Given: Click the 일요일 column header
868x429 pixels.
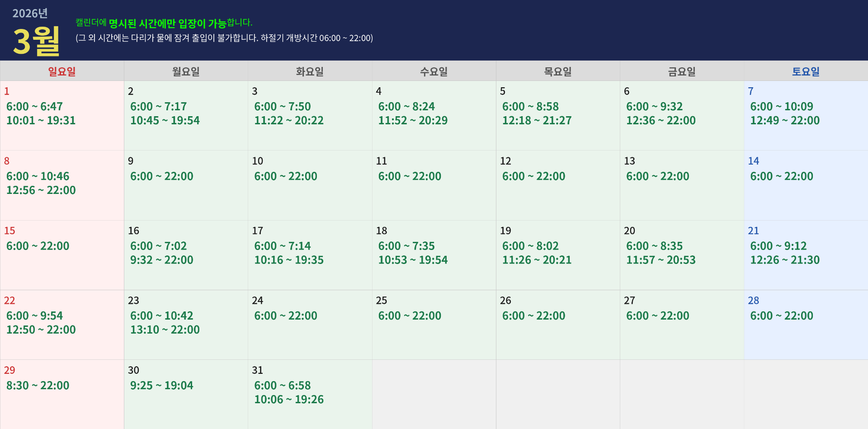Looking at the screenshot, I should tap(62, 71).
